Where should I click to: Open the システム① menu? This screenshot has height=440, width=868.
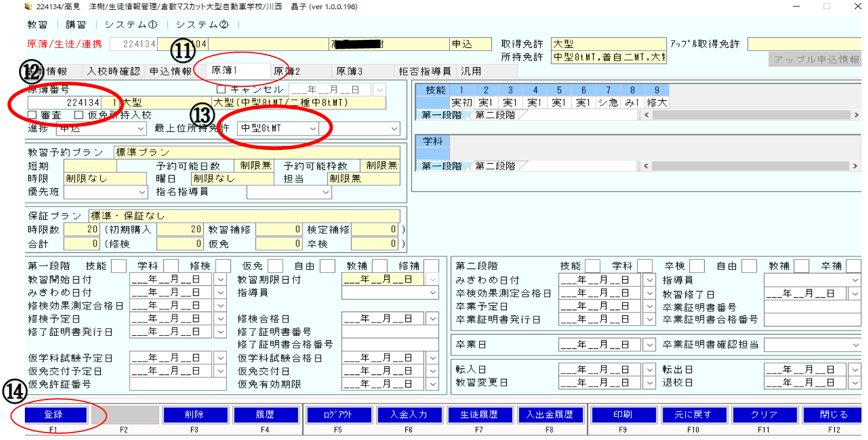click(x=131, y=24)
